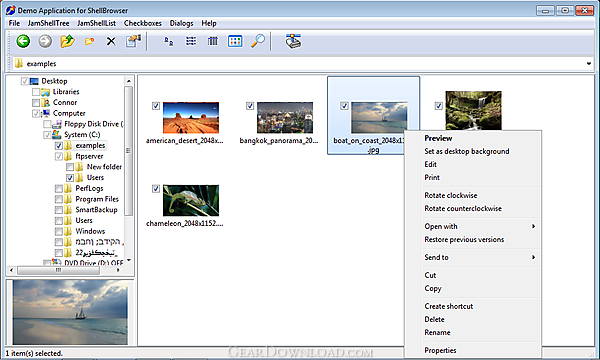
Task: Click the tree horizontal scrollbar thumb
Action: pos(58,270)
